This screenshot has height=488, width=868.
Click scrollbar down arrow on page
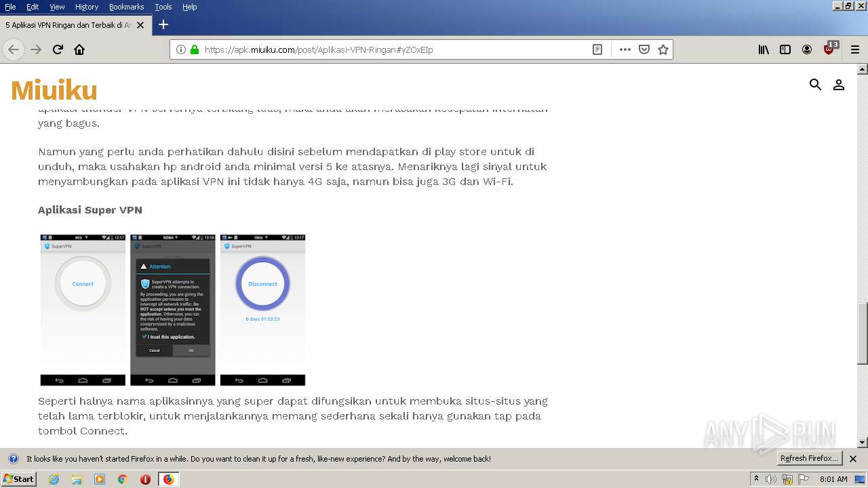(x=863, y=443)
